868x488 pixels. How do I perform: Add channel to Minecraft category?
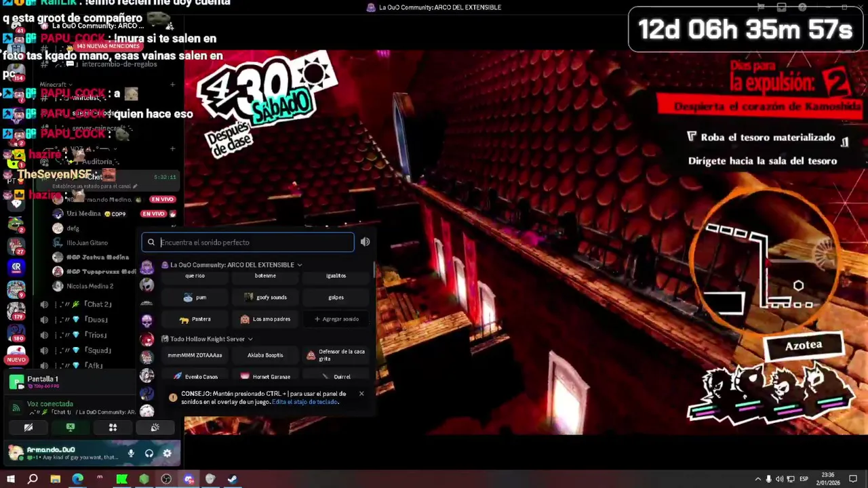click(172, 85)
